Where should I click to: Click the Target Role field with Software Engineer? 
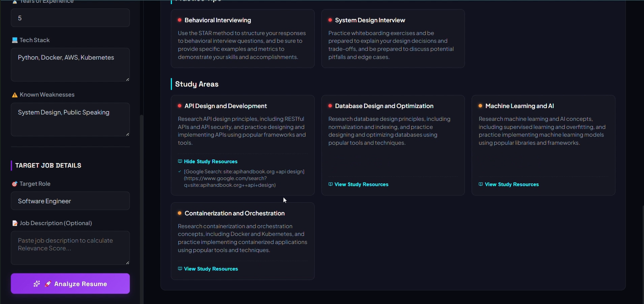[70, 201]
